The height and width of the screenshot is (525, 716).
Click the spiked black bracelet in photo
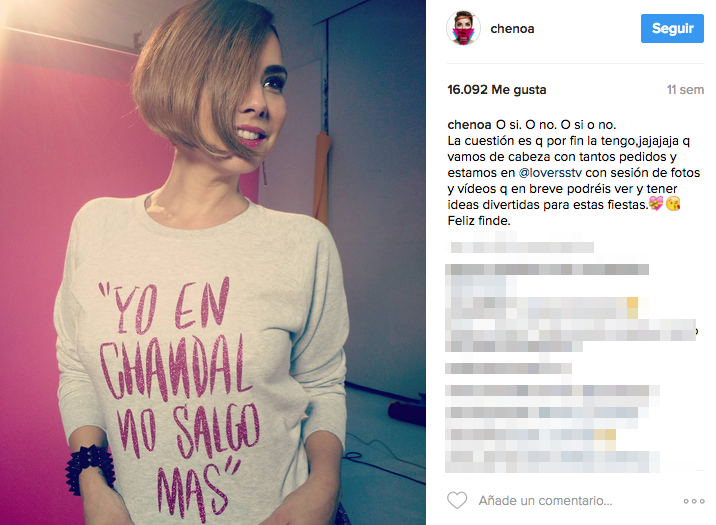[90, 469]
